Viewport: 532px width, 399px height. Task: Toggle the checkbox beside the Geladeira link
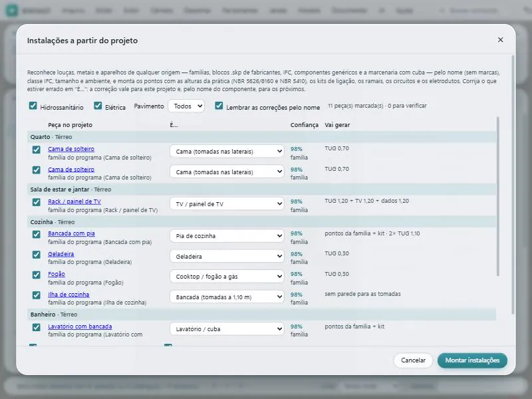pos(37,255)
